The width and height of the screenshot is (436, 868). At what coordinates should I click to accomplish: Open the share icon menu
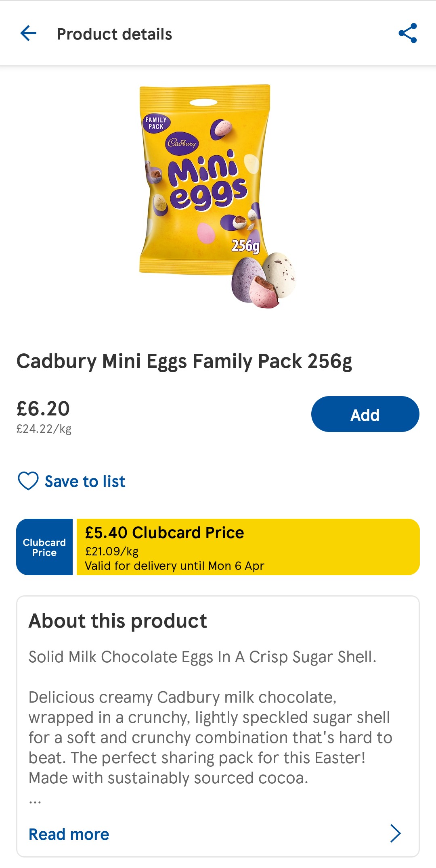pos(407,33)
